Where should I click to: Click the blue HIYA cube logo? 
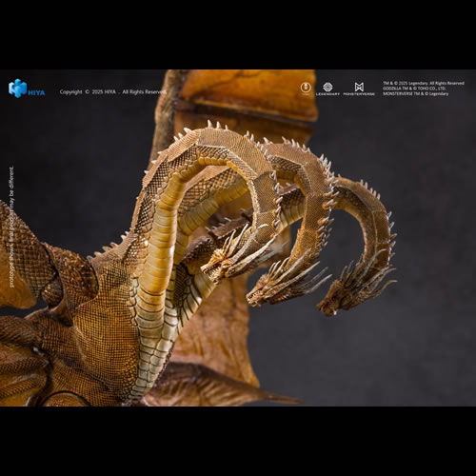pyautogui.click(x=17, y=88)
